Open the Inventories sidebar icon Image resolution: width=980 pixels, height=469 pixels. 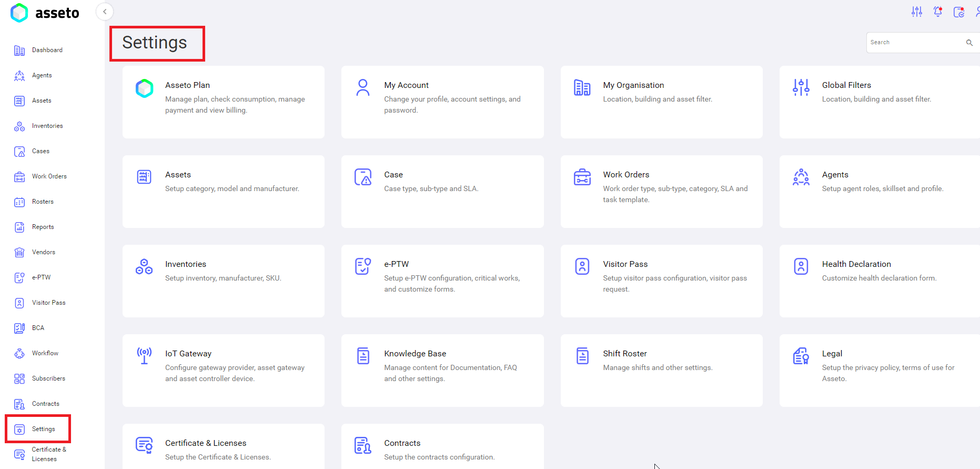click(19, 126)
